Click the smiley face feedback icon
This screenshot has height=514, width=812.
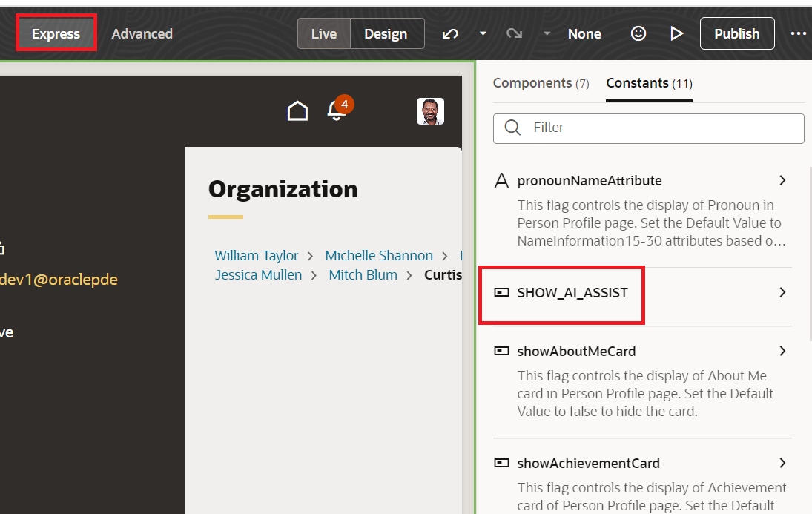tap(638, 33)
